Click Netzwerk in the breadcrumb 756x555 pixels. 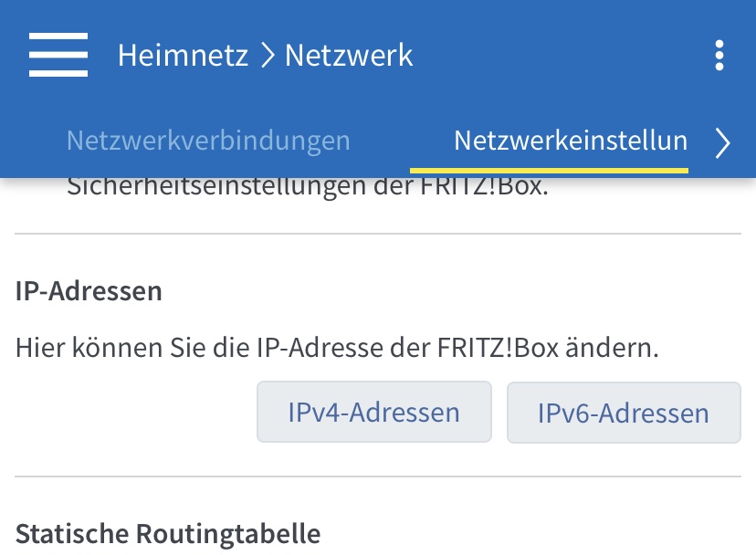[349, 56]
